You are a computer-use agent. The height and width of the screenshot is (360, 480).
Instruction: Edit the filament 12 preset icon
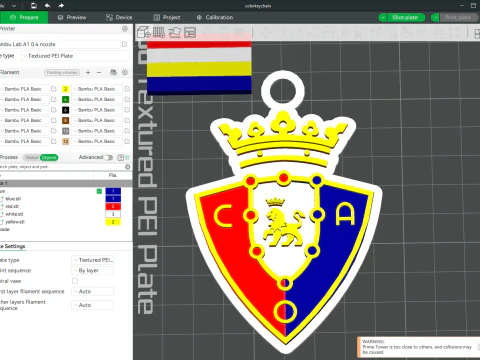click(x=127, y=141)
